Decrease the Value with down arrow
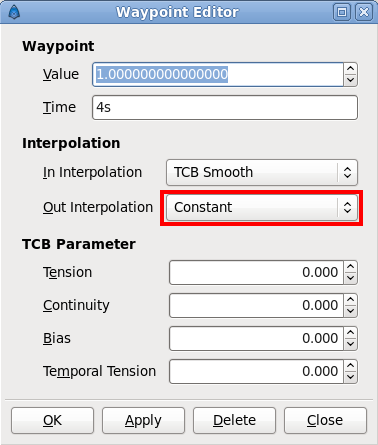This screenshot has height=445, width=378. tap(350, 80)
